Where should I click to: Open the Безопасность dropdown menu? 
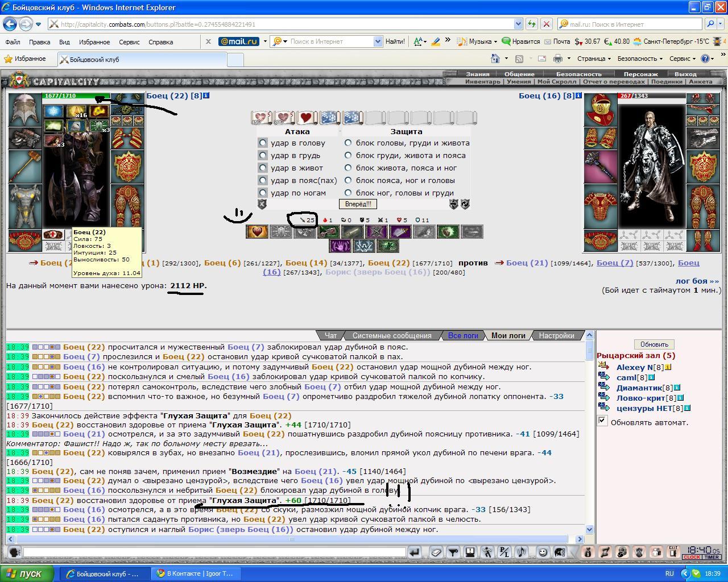[640, 59]
